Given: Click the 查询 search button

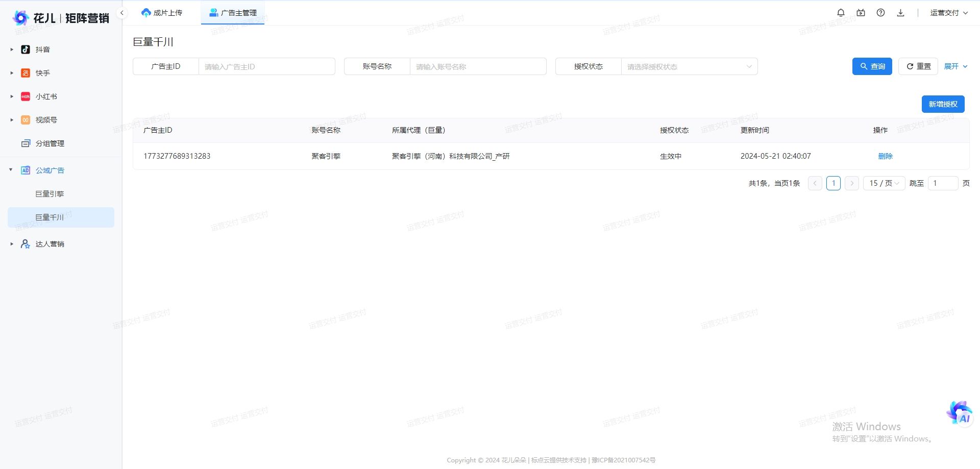Looking at the screenshot, I should point(872,66).
